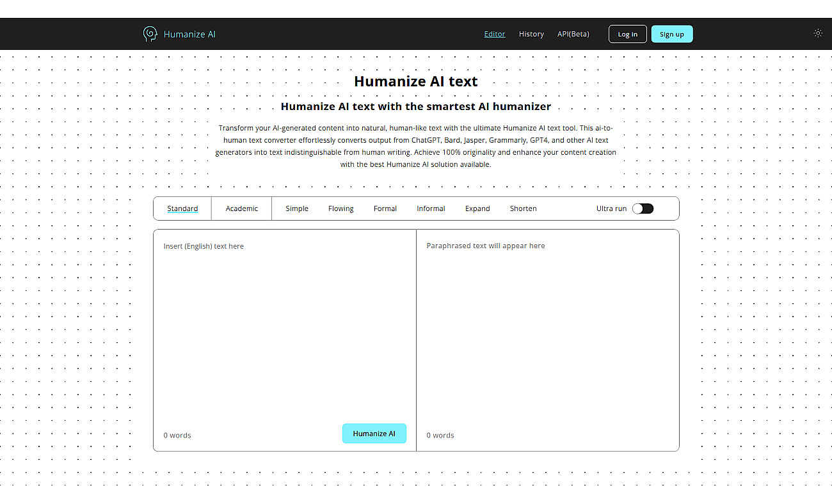This screenshot has width=832, height=504.
Task: Pick the Informal rewriting mode
Action: [x=431, y=209]
